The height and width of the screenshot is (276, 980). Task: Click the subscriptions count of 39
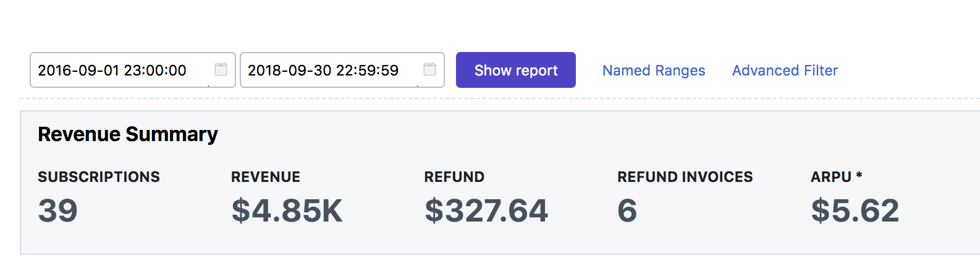(x=57, y=210)
